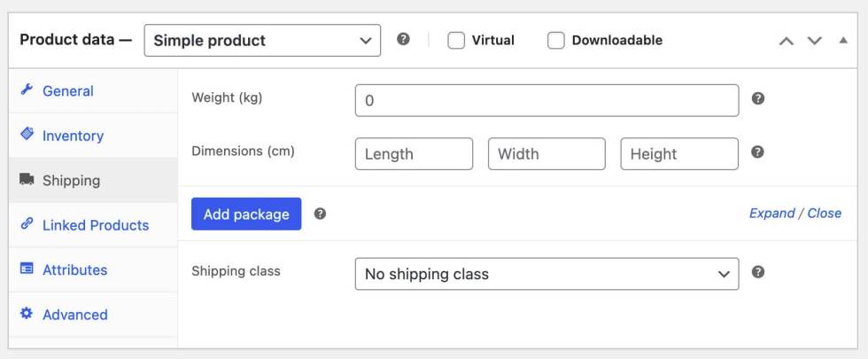Switch to the General tab
The width and height of the screenshot is (868, 359).
pyautogui.click(x=67, y=90)
